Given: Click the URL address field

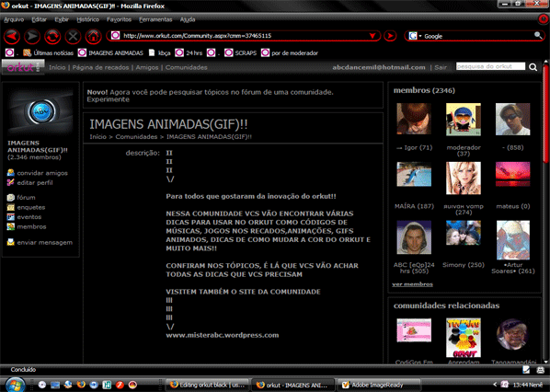Looking at the screenshot, I should pos(244,36).
